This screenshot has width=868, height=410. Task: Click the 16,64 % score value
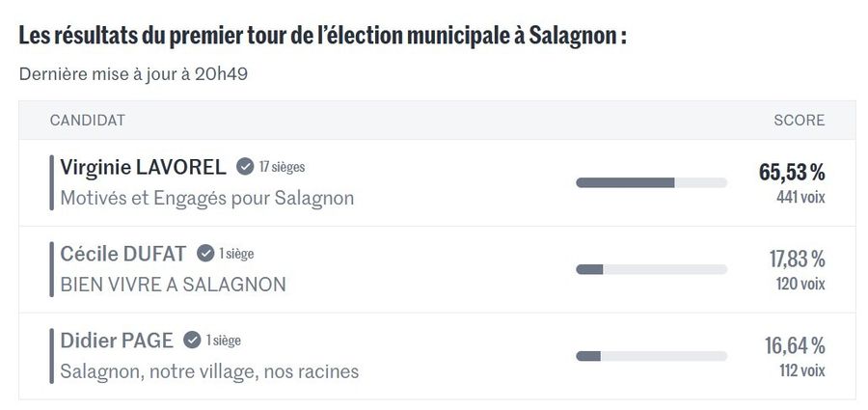point(796,346)
